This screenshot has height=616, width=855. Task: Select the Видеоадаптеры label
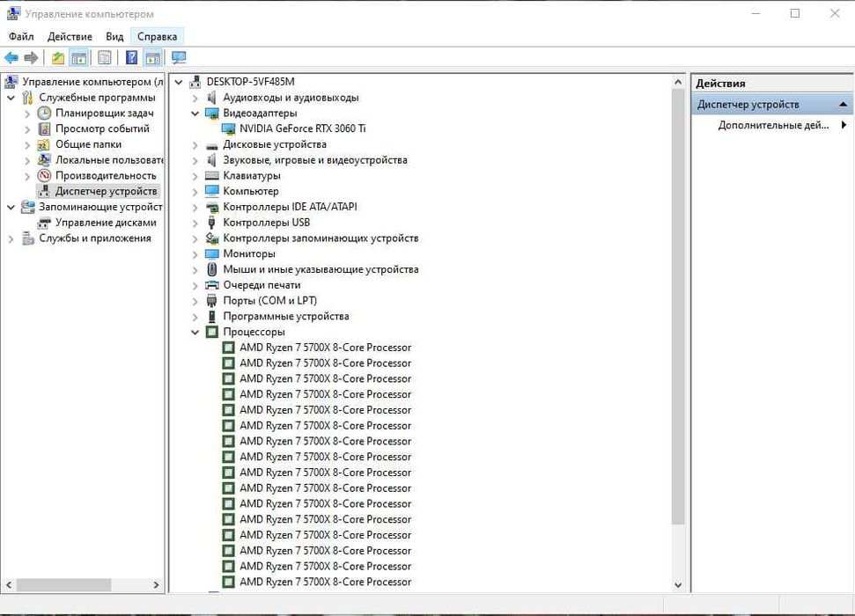(x=260, y=114)
